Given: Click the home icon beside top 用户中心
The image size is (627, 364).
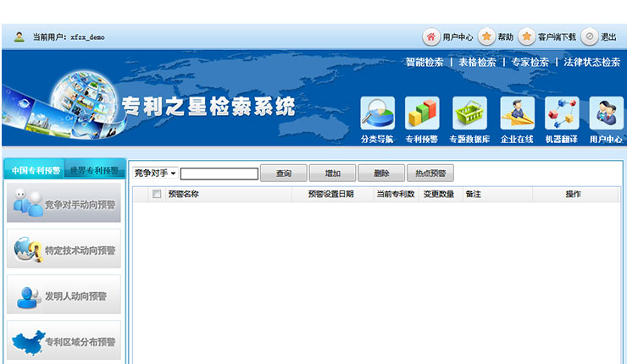Looking at the screenshot, I should [431, 36].
